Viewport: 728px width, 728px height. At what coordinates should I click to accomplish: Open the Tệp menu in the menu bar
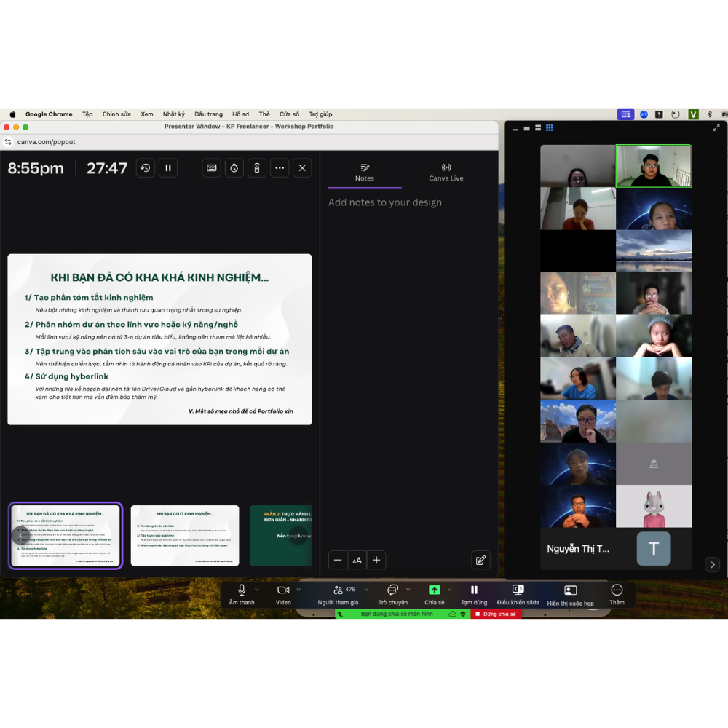pyautogui.click(x=87, y=114)
